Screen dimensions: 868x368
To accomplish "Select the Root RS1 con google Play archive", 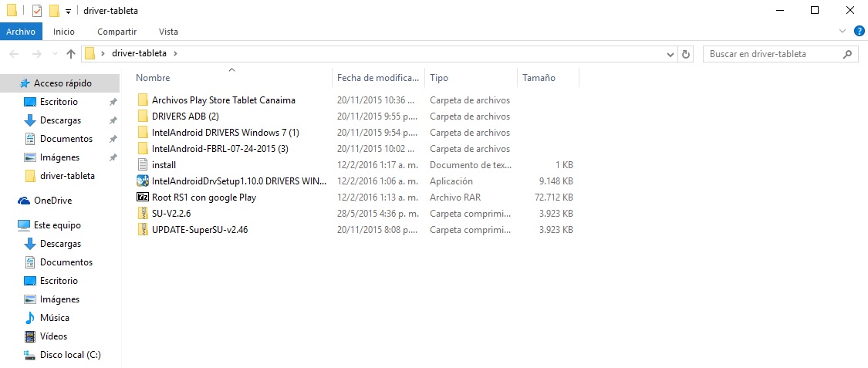I will tap(204, 198).
